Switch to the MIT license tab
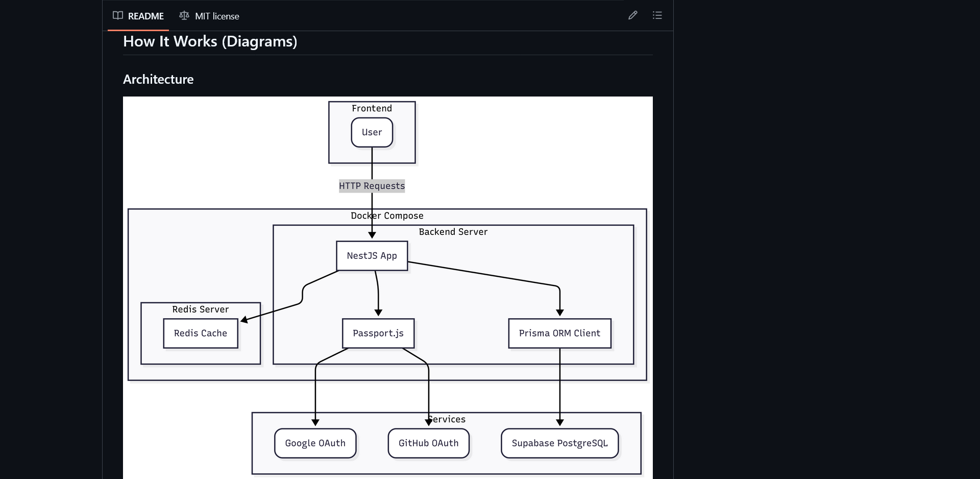Image resolution: width=980 pixels, height=479 pixels. click(217, 16)
